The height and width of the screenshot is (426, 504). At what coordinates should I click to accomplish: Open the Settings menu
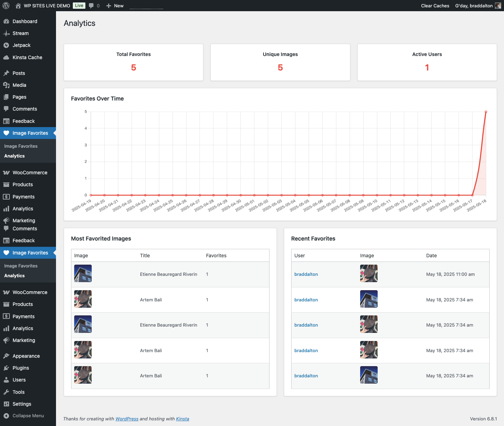click(22, 404)
